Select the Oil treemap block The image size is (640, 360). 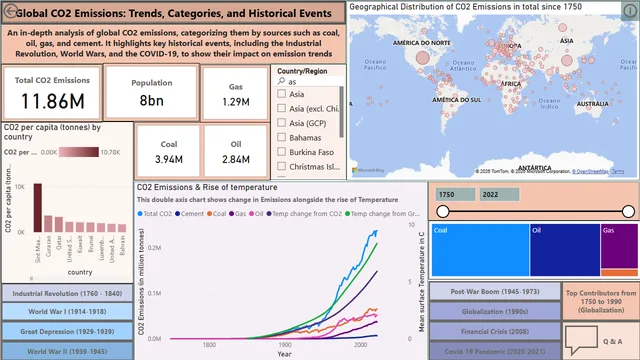click(565, 250)
